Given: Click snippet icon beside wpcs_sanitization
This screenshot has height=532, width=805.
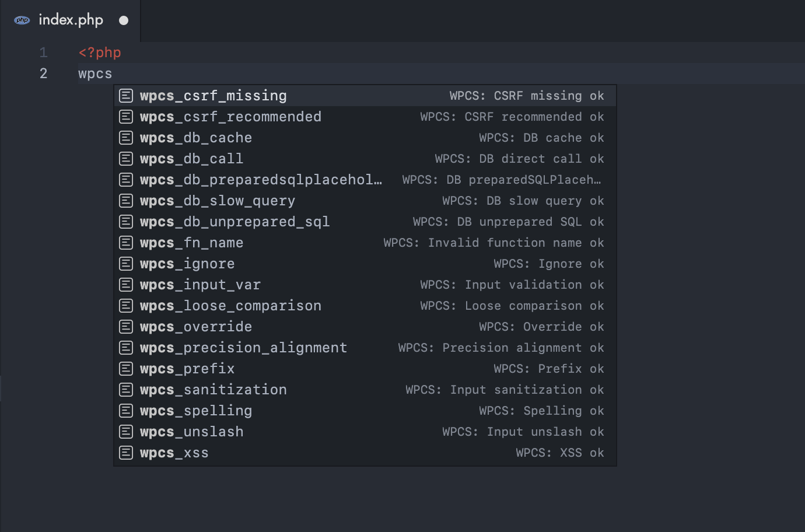Looking at the screenshot, I should [x=126, y=390].
